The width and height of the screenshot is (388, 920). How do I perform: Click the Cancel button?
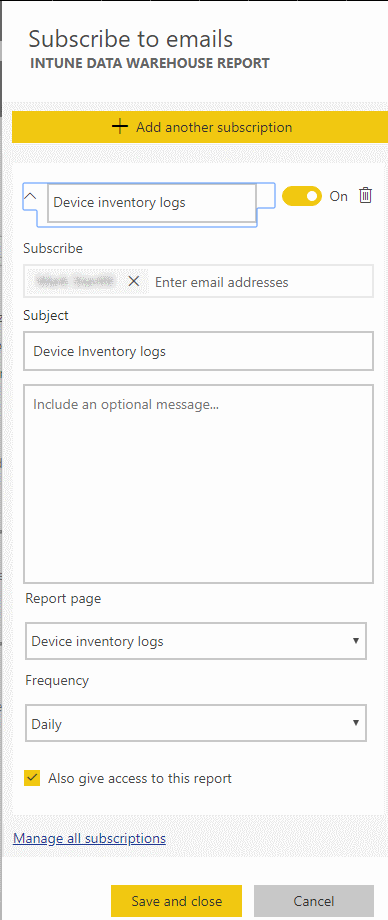click(x=313, y=901)
